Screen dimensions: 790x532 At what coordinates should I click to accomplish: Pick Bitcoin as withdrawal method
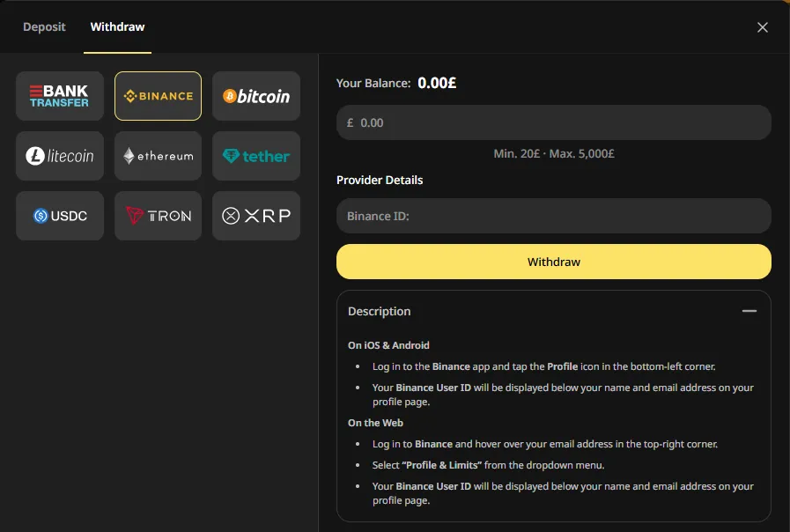pos(256,96)
